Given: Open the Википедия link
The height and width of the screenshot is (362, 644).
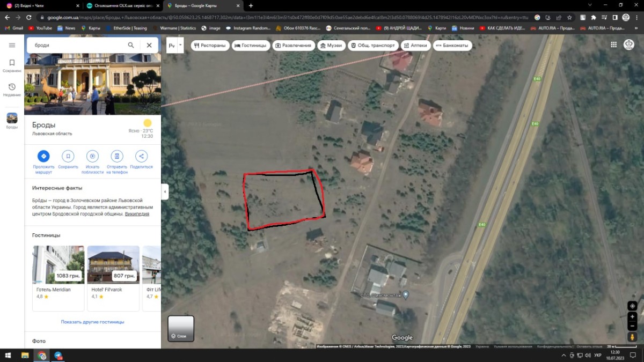Looking at the screenshot, I should click(x=137, y=213).
